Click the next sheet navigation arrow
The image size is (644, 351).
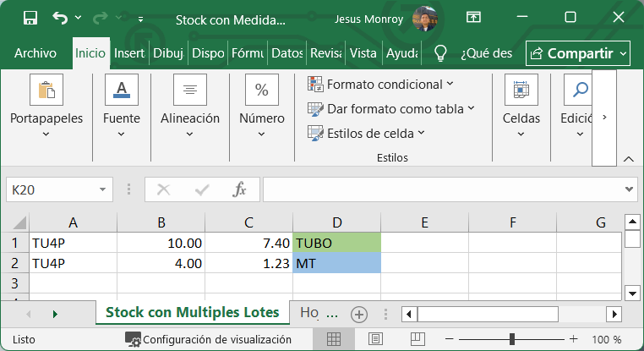click(55, 315)
